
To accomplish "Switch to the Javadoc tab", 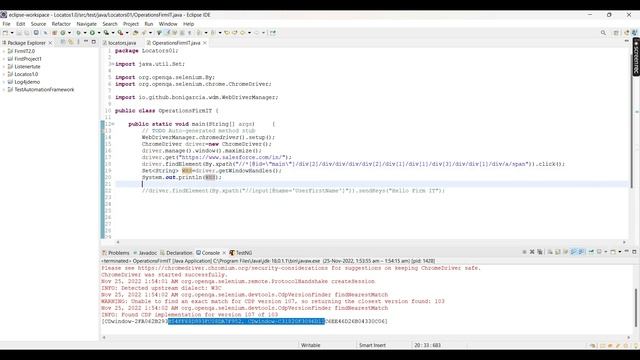I will pyautogui.click(x=145, y=253).
